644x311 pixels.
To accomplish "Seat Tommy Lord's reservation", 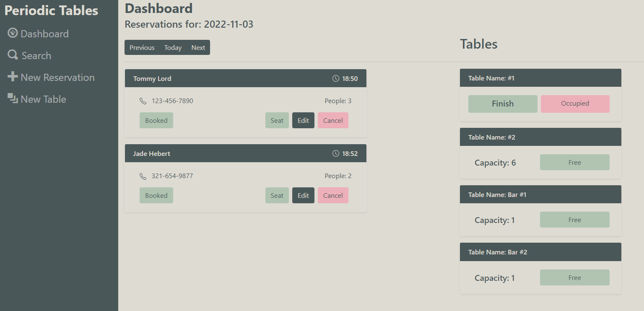I will pos(277,120).
